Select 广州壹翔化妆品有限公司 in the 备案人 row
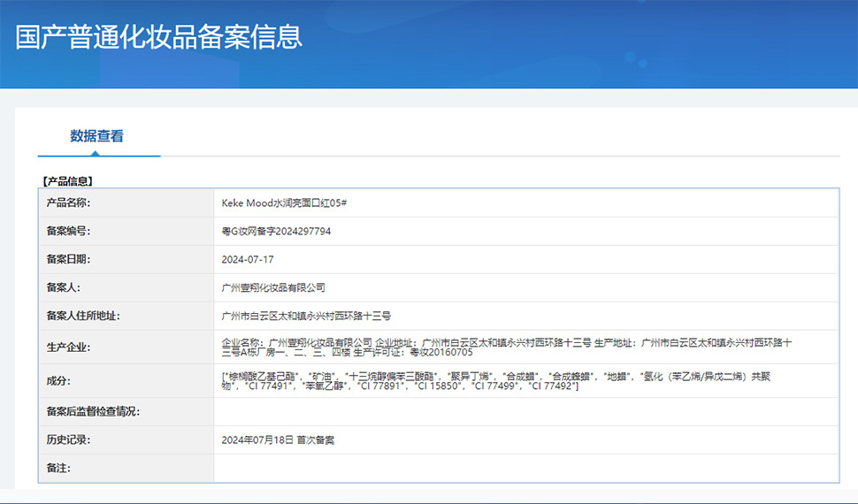The width and height of the screenshot is (858, 504). 273,288
